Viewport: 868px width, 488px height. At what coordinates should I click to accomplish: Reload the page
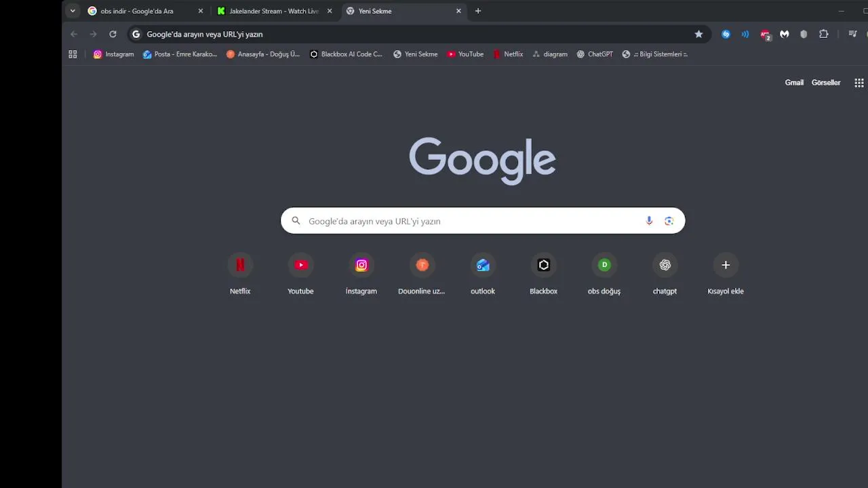tap(113, 34)
